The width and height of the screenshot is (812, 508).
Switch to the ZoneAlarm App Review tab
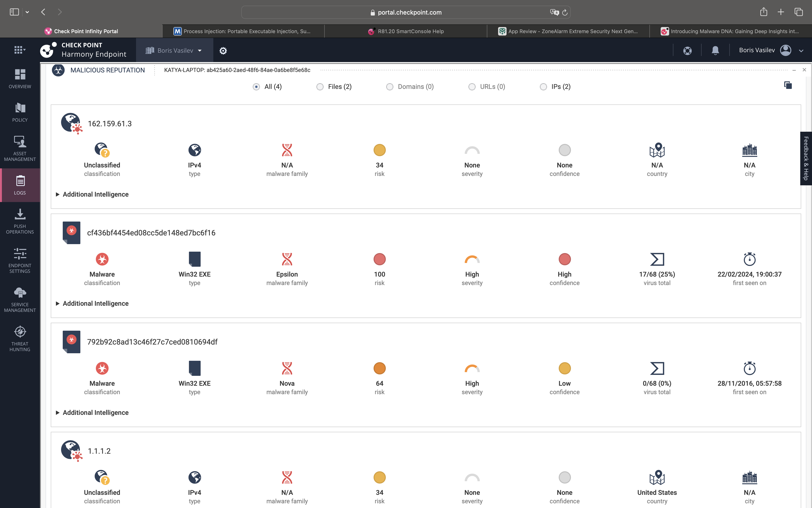tap(568, 31)
